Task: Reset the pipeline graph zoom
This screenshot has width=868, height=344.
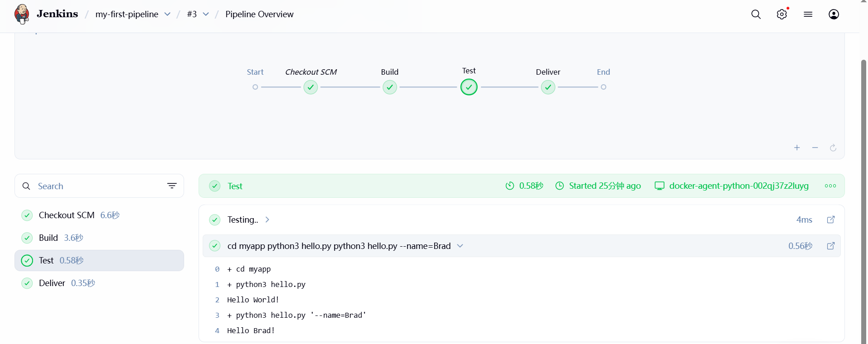Action: point(833,148)
